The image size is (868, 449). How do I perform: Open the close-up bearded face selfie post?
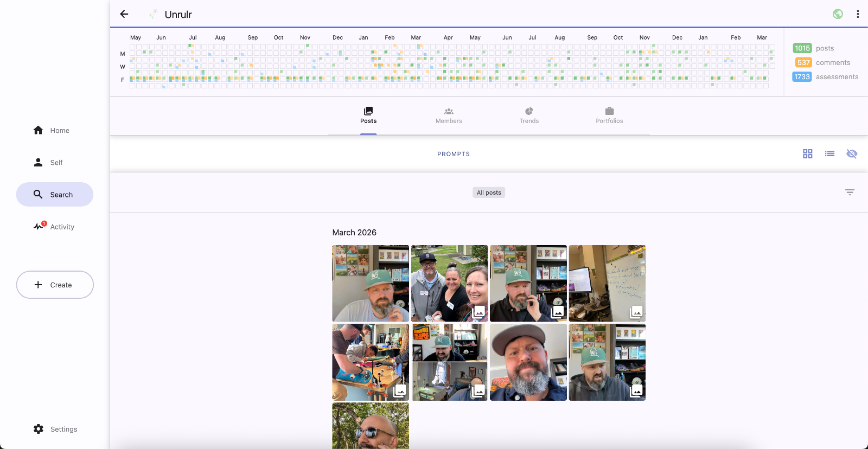528,362
